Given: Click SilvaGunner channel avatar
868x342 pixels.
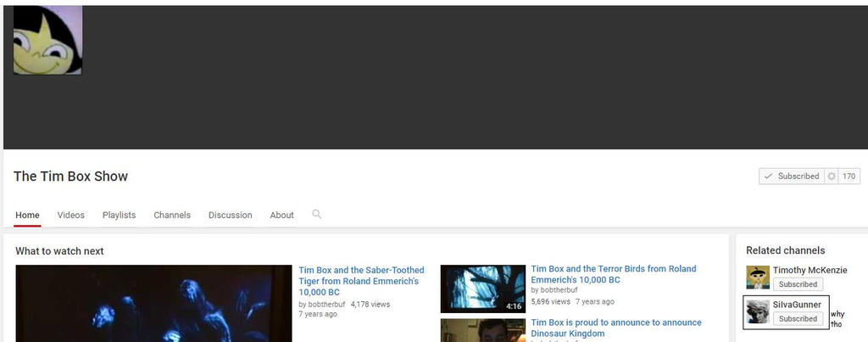Looking at the screenshot, I should [758, 311].
